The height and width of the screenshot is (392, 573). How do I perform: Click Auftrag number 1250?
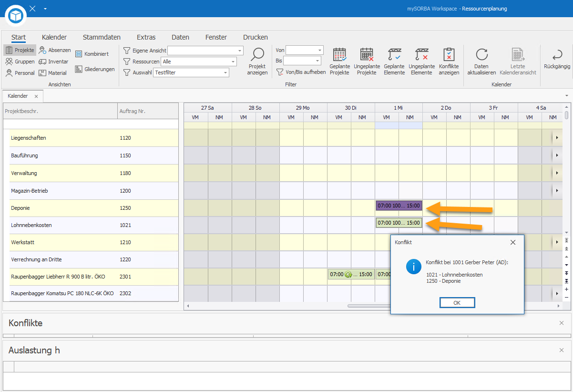click(x=125, y=208)
